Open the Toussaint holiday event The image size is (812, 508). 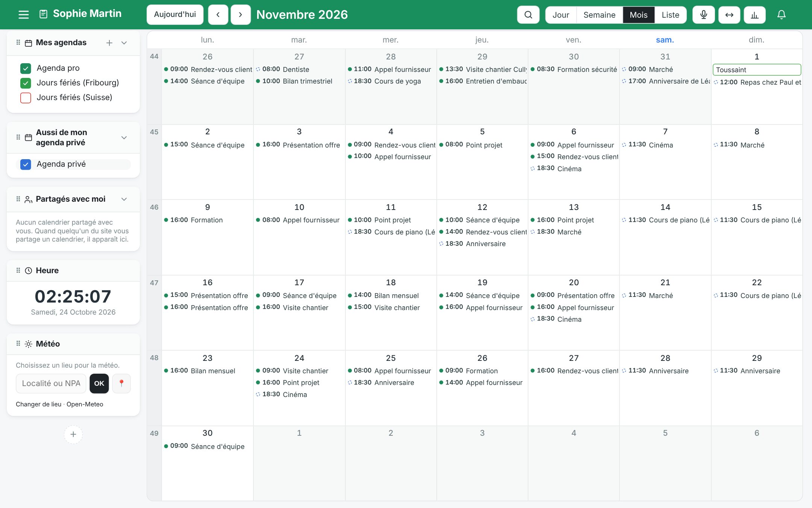point(757,70)
